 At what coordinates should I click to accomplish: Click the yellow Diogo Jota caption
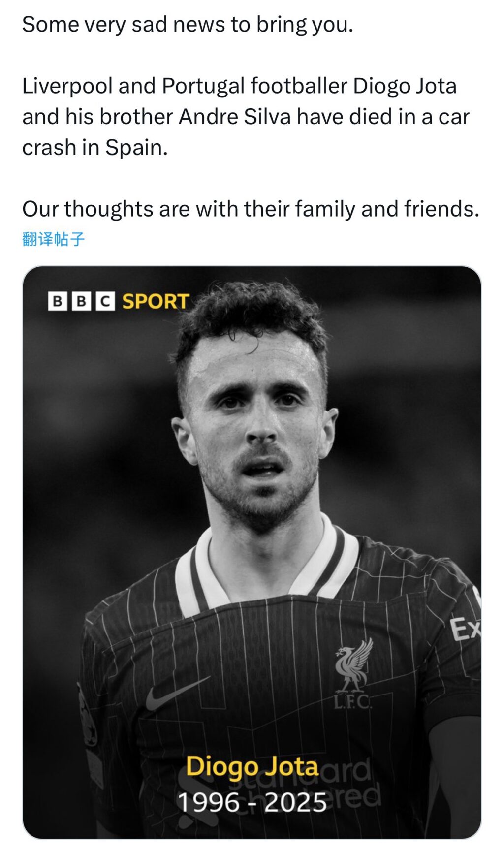point(252,767)
